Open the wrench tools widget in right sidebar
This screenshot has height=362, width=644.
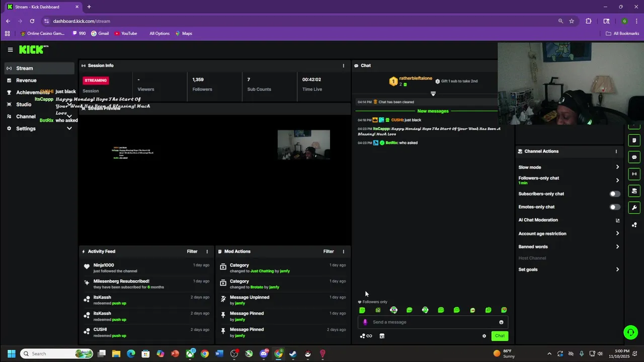634,208
